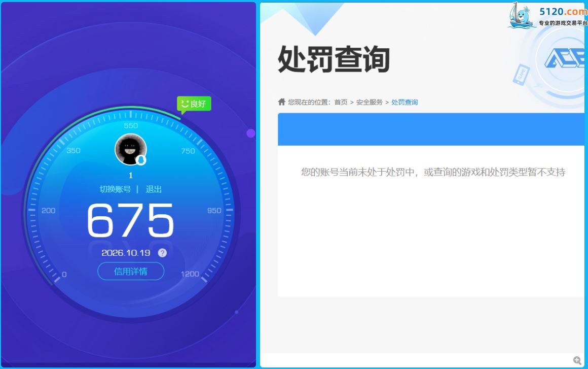The image size is (588, 369).
Task: Open the 信用详情 credit details button
Action: click(x=131, y=271)
